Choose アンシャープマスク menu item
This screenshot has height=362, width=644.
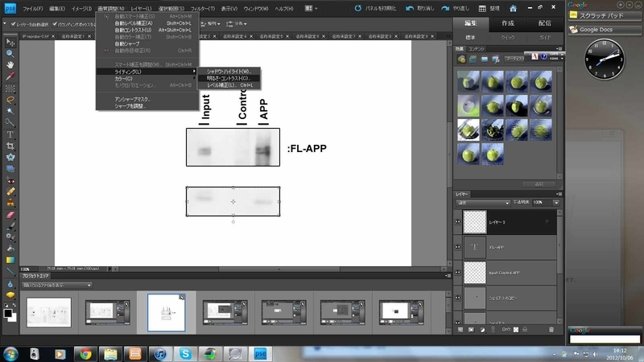point(147,99)
